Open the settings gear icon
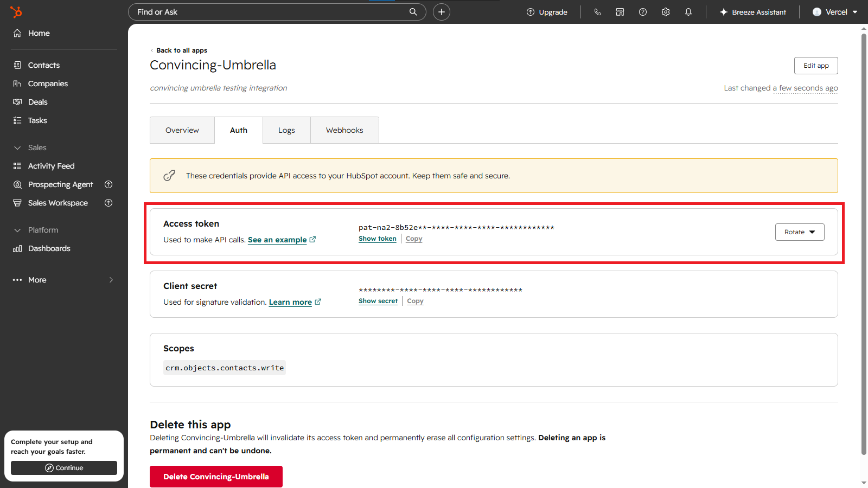 (x=666, y=12)
